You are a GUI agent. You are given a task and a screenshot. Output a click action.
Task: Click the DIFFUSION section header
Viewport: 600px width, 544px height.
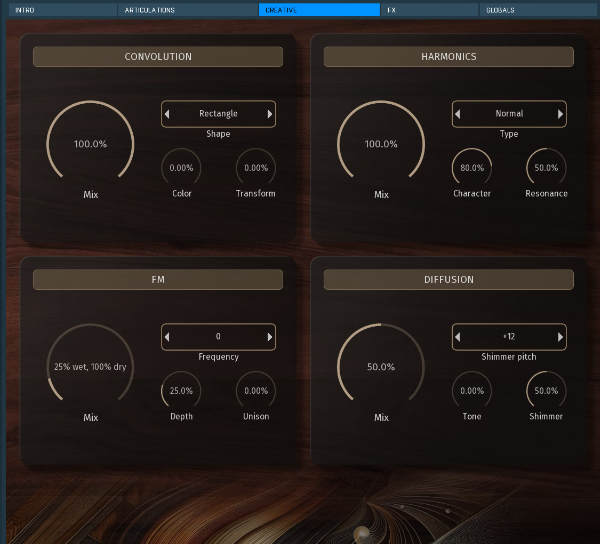click(448, 280)
